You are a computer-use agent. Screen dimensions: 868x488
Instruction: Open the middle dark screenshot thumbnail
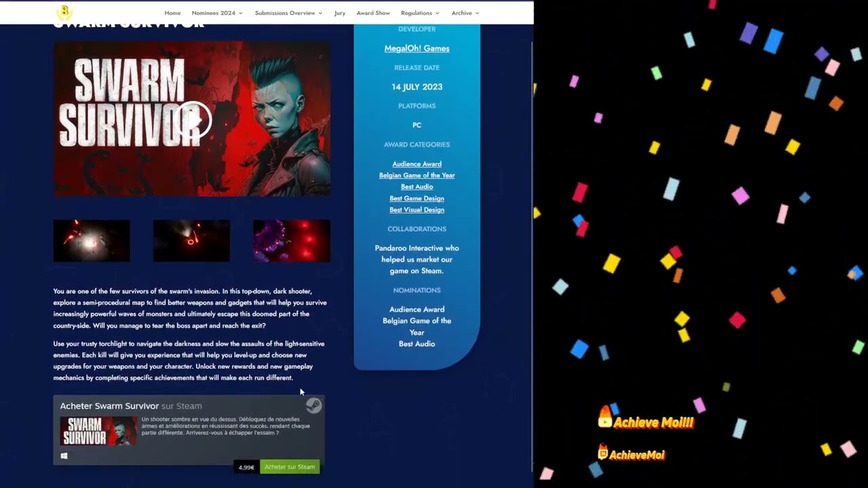click(191, 241)
